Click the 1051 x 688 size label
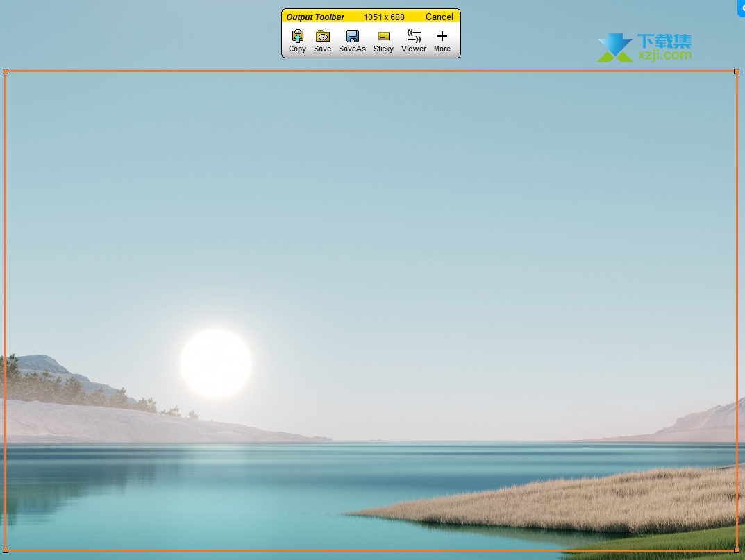This screenshot has width=745, height=560. click(384, 17)
